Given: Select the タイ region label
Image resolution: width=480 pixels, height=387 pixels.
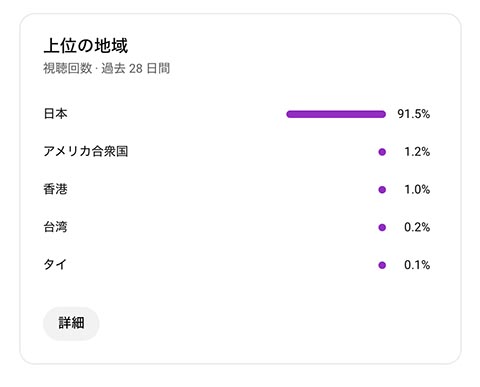Looking at the screenshot, I should [x=55, y=265].
